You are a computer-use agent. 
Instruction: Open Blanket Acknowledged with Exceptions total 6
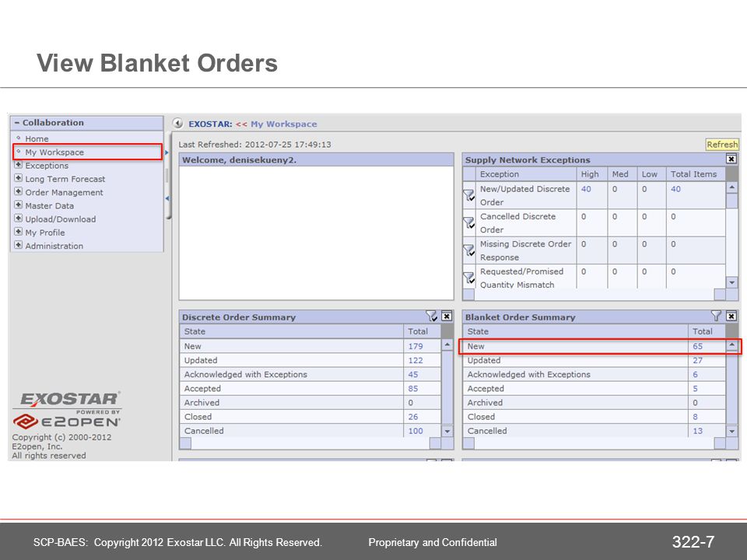(695, 374)
